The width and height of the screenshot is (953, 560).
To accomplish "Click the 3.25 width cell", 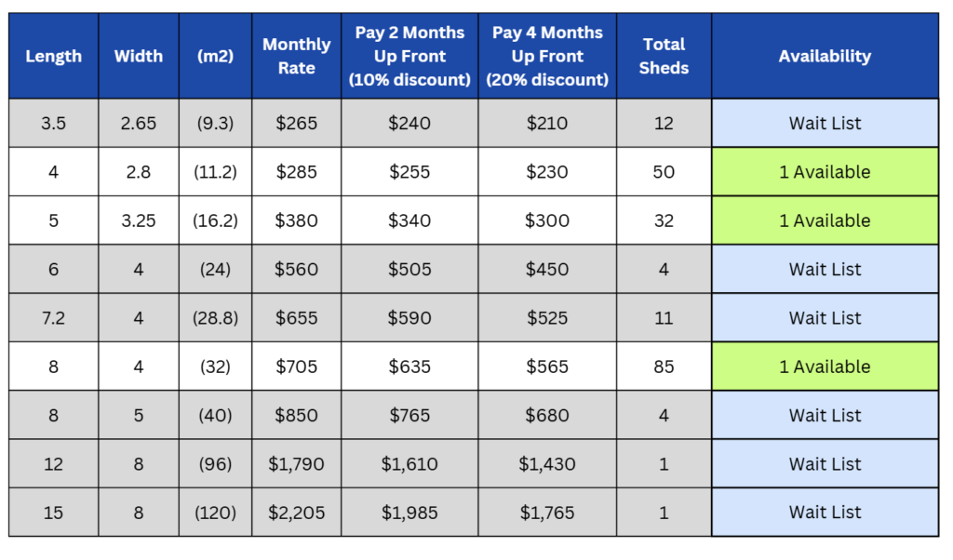I will click(x=139, y=220).
